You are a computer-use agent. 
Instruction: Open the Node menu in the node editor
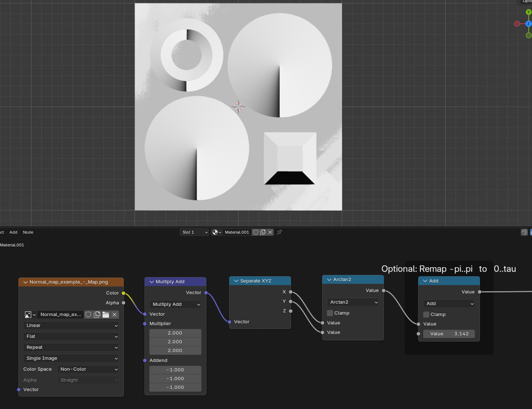(x=28, y=232)
